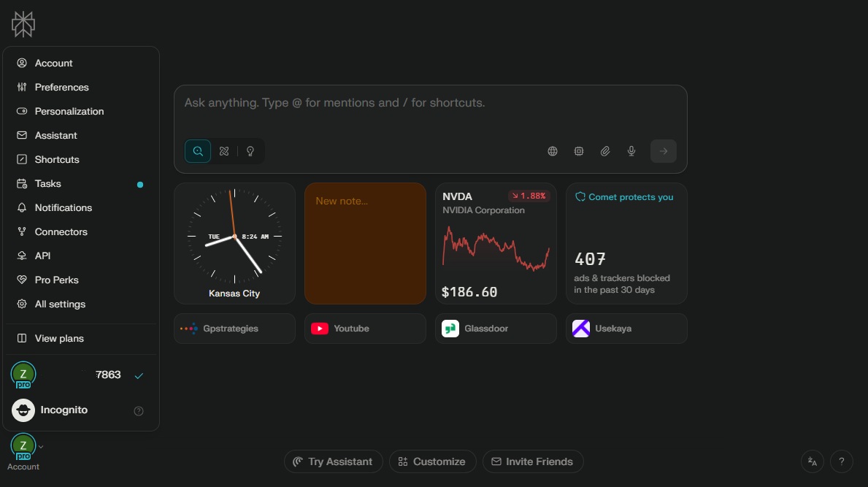Click the globe sources icon in search box
868x487 pixels.
pos(553,151)
